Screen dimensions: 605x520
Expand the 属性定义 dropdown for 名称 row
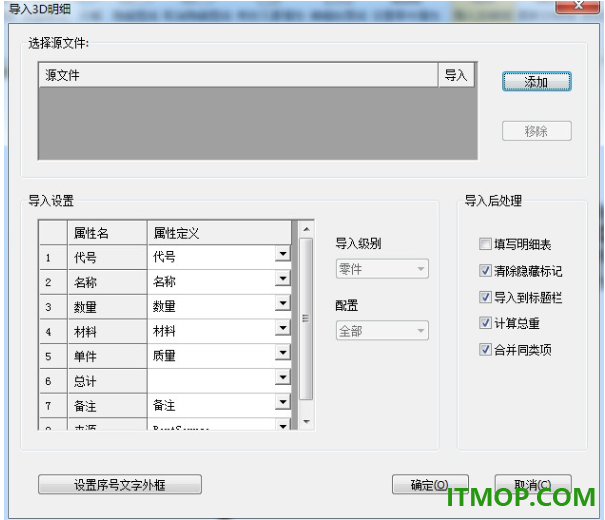(283, 279)
